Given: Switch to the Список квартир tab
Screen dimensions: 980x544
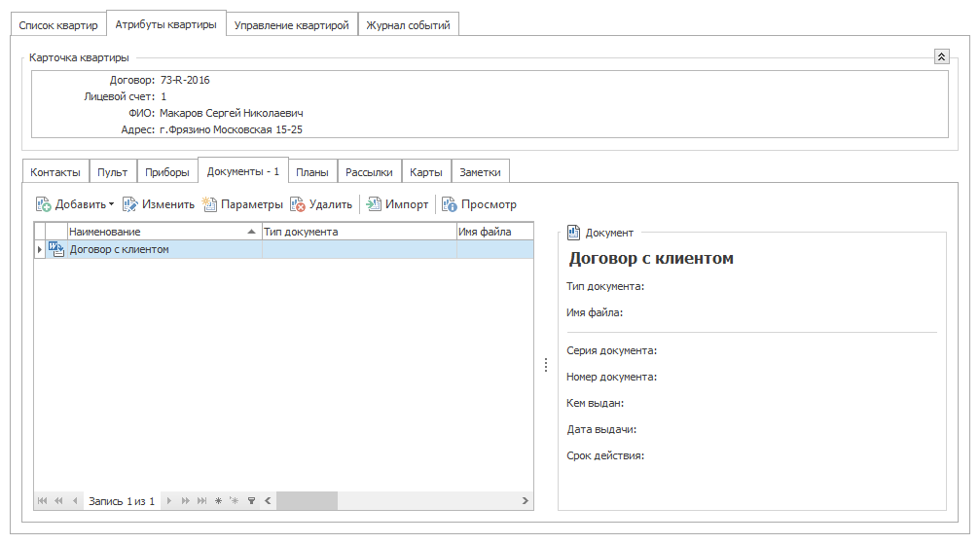Looking at the screenshot, I should pyautogui.click(x=58, y=25).
